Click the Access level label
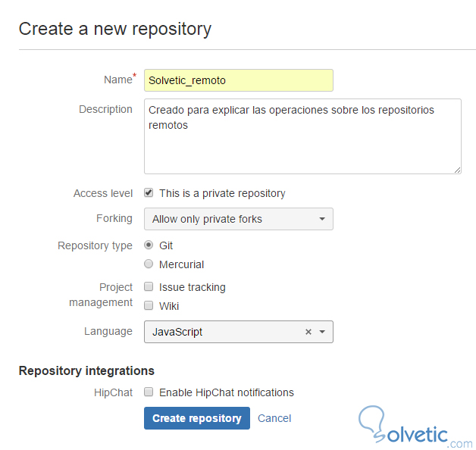476x450 pixels. tap(103, 193)
